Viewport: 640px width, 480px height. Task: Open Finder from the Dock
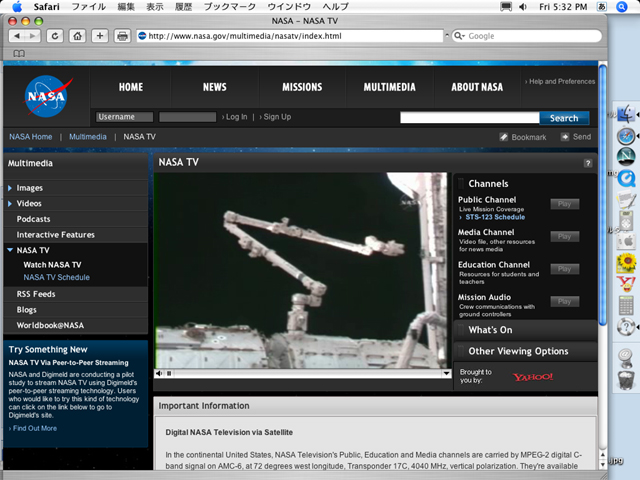(626, 113)
